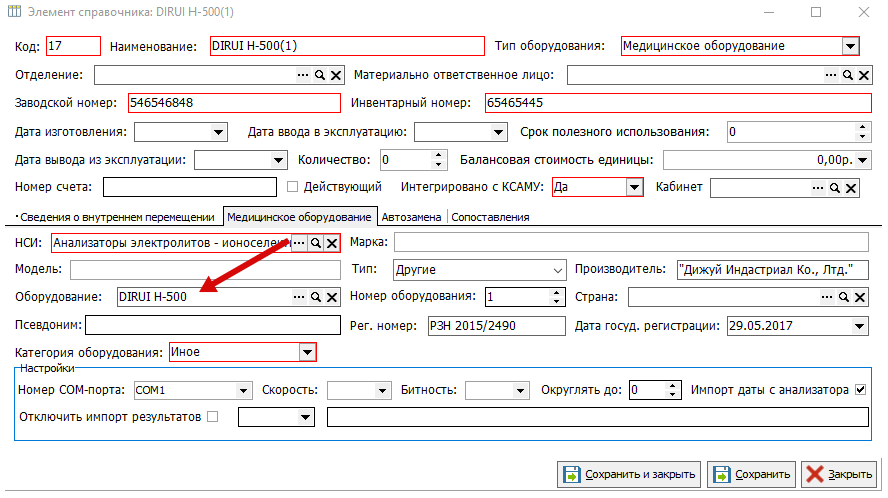This screenshot has width=888, height=498.
Task: Click the Номер счета field
Action: tap(190, 187)
